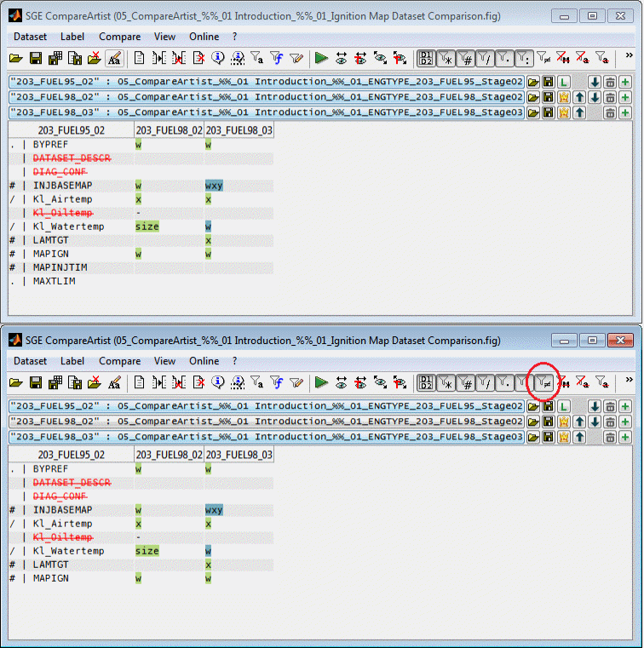Toggle the funnel asterisk filter in top window
This screenshot has width=644, height=648.
446,58
